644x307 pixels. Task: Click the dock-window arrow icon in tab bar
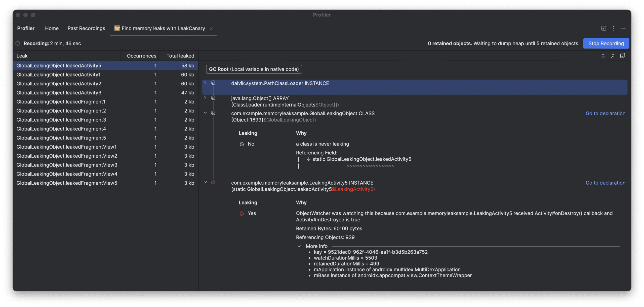(604, 28)
